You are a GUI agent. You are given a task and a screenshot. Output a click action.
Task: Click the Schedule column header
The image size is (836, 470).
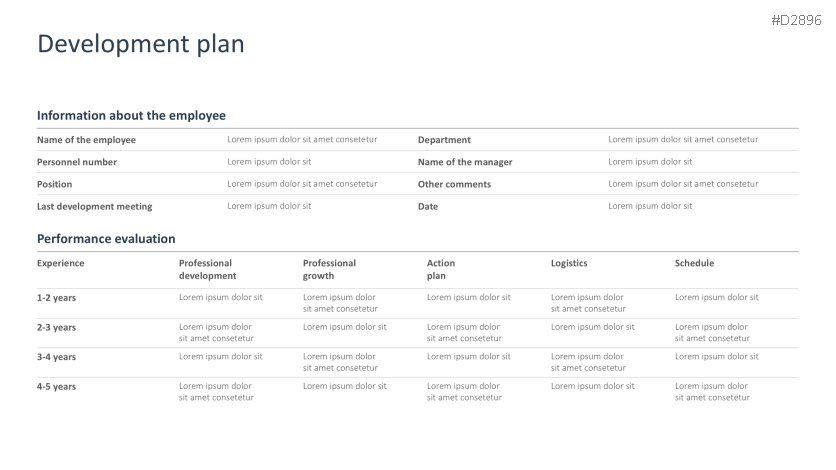tap(694, 263)
